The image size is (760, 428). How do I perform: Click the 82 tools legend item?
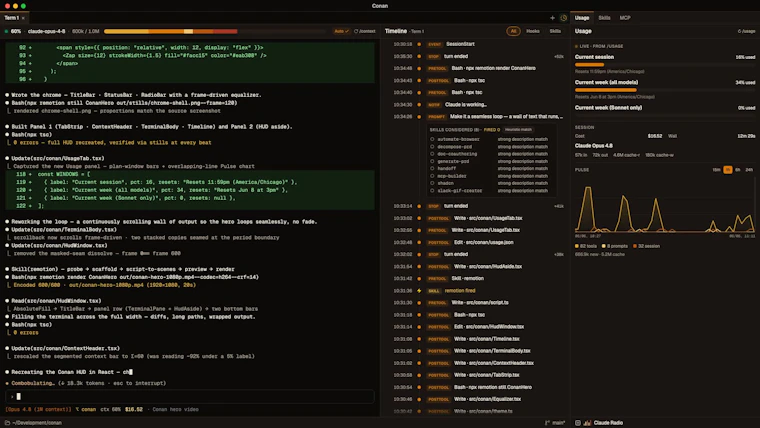(586, 246)
